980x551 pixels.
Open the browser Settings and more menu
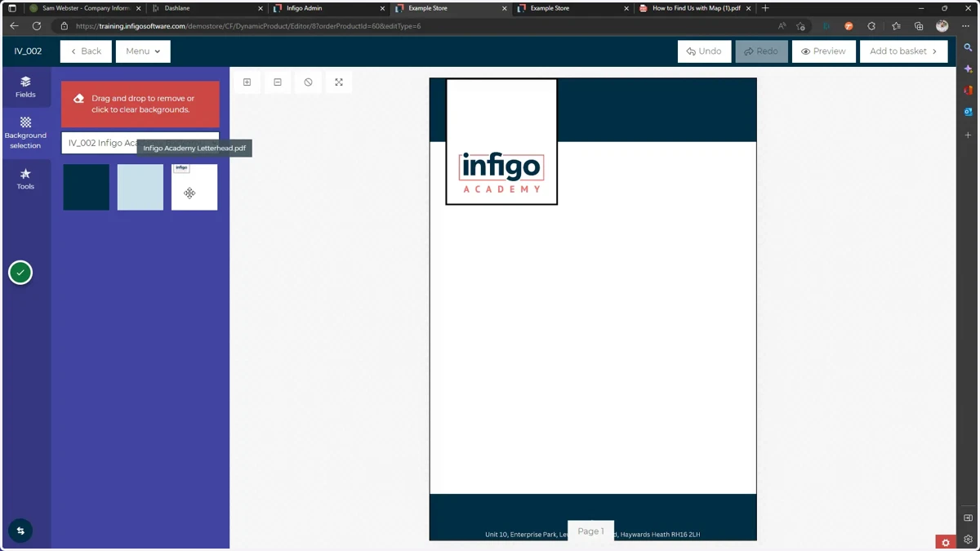[x=965, y=26]
